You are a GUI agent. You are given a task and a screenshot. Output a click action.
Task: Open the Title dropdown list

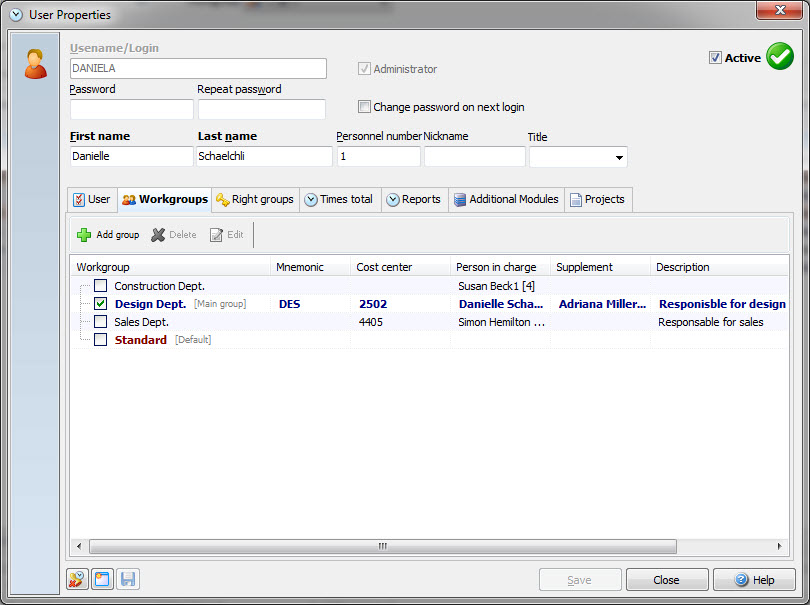(x=619, y=158)
